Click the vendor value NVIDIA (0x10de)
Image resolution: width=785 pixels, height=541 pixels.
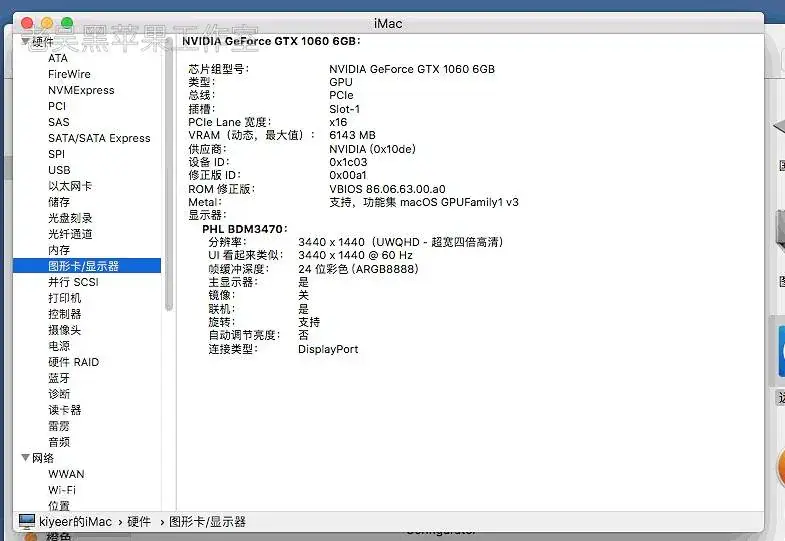pos(372,149)
